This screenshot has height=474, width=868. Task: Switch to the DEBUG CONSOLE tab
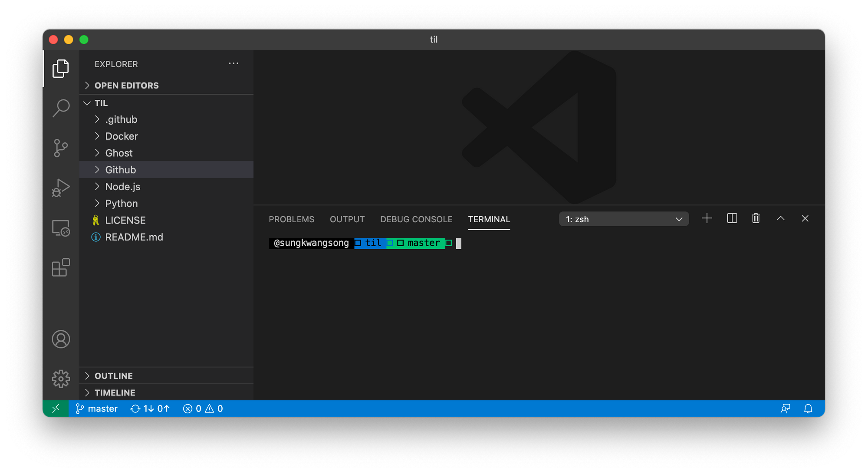point(416,219)
